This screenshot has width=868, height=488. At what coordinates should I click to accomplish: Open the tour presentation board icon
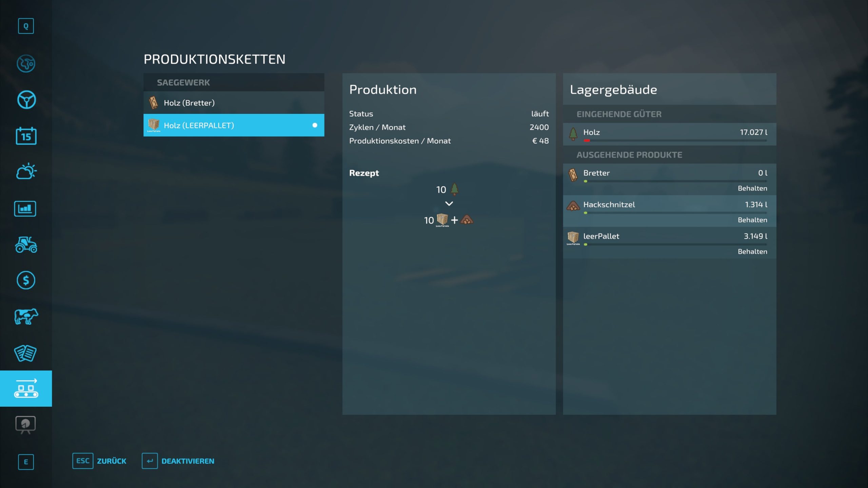(x=25, y=425)
